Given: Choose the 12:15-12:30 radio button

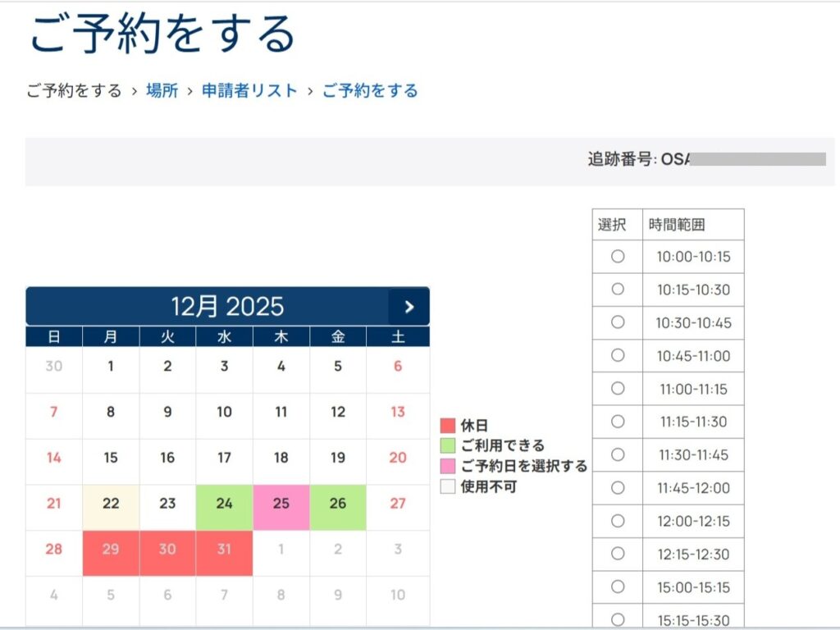Looking at the screenshot, I should [x=618, y=554].
